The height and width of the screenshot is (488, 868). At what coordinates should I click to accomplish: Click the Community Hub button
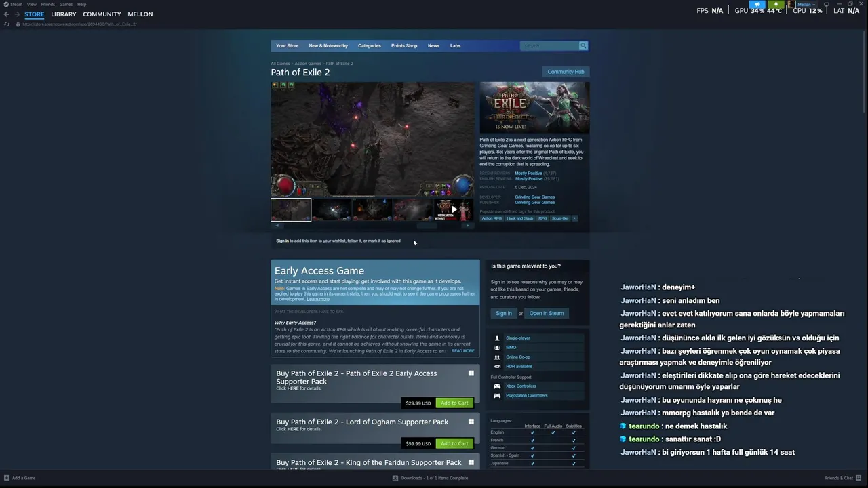coord(566,72)
